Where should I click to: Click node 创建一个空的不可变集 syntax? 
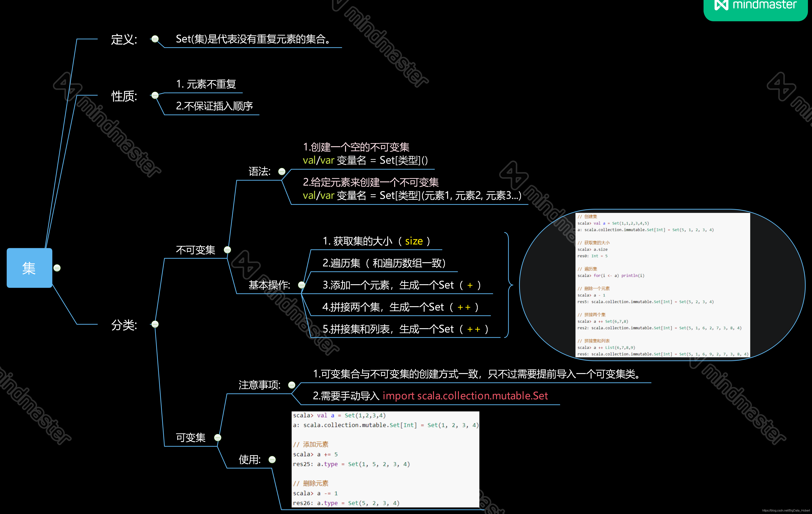(x=365, y=154)
